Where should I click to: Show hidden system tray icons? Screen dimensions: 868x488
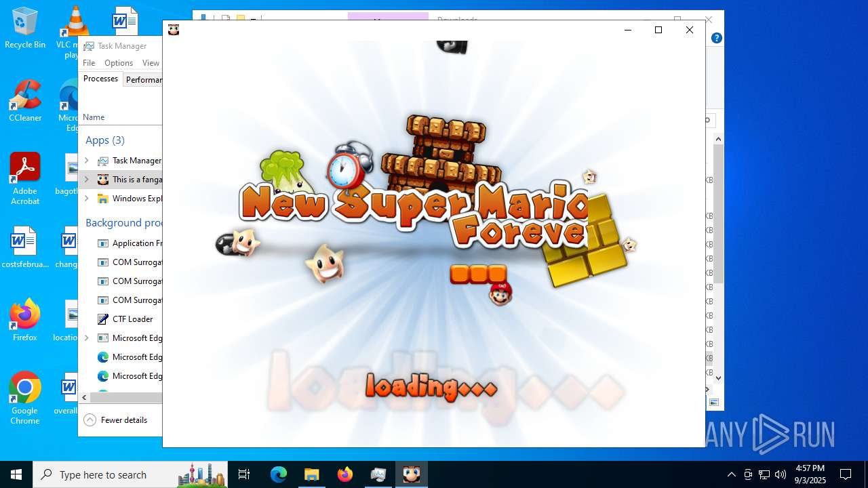pyautogui.click(x=731, y=474)
